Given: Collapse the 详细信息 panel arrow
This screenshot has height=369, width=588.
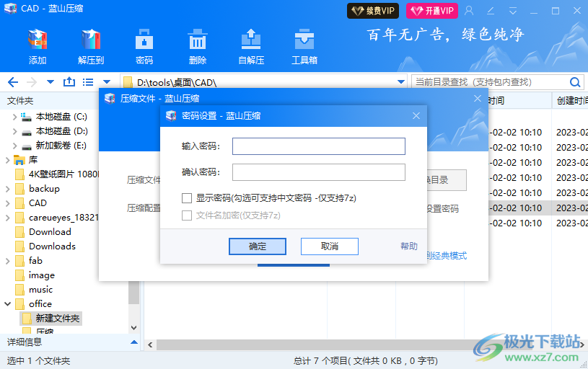Looking at the screenshot, I should coord(134,342).
